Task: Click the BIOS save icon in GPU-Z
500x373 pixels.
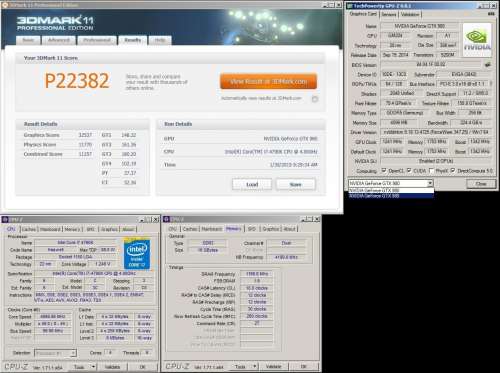Action: pos(488,65)
